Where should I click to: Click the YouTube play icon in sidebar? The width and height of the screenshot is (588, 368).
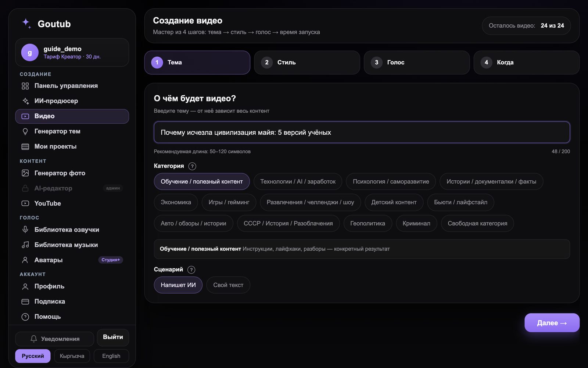(x=25, y=204)
